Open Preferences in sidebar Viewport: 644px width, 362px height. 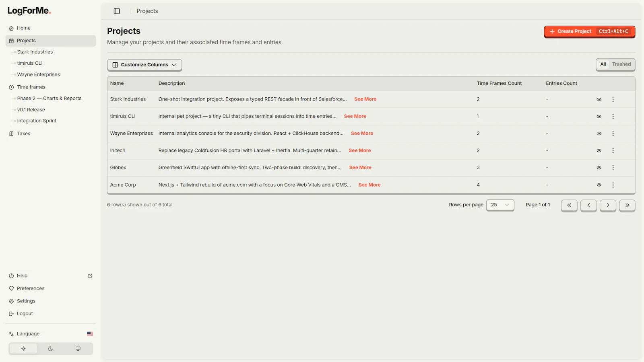(x=51, y=288)
